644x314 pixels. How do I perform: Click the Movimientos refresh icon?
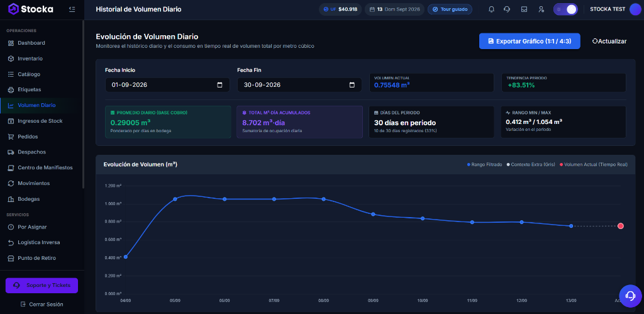coord(11,183)
